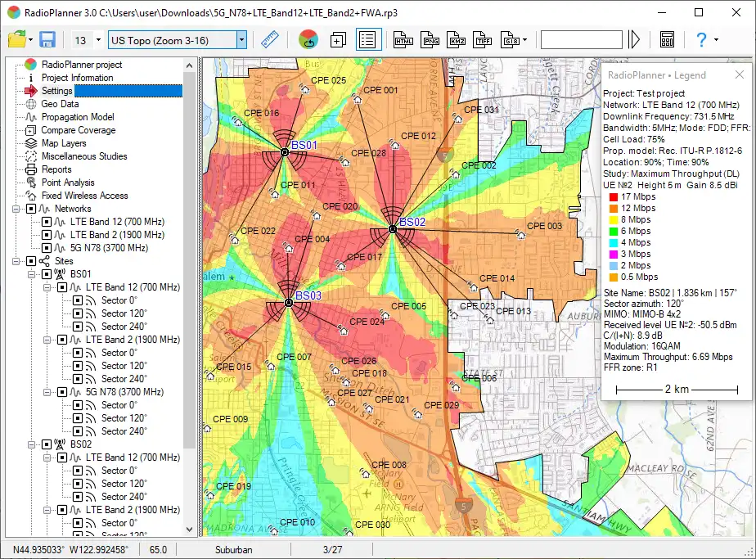
Task: Open project file folder icon
Action: [x=17, y=39]
